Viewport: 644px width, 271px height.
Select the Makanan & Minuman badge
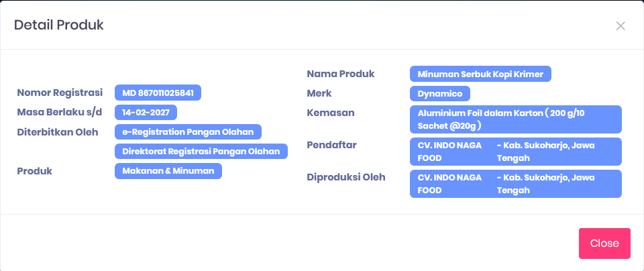coord(168,171)
